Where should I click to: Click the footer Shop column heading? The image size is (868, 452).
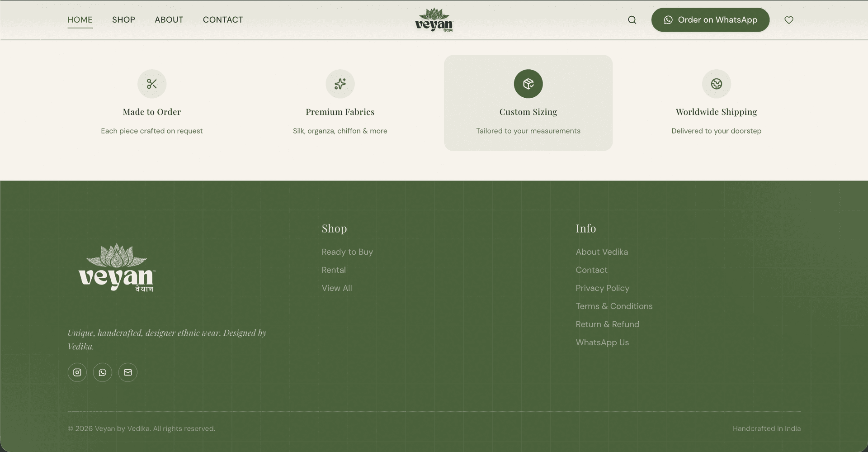(334, 228)
